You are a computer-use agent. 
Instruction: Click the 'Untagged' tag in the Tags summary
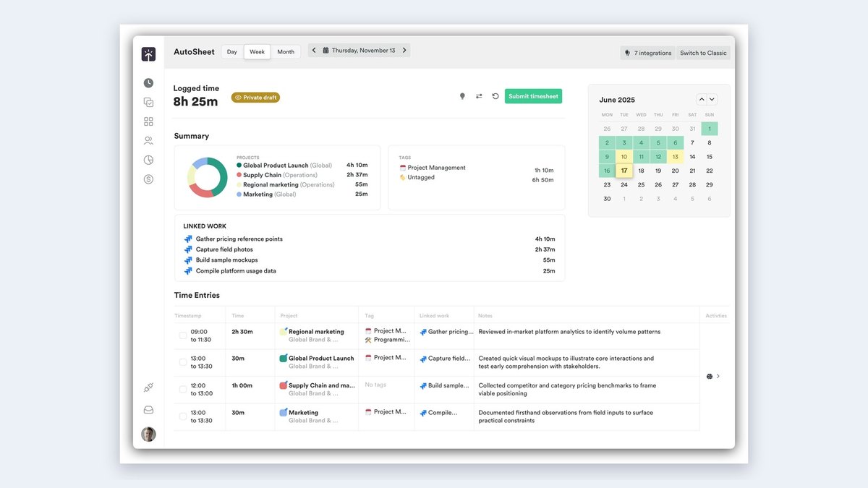421,177
